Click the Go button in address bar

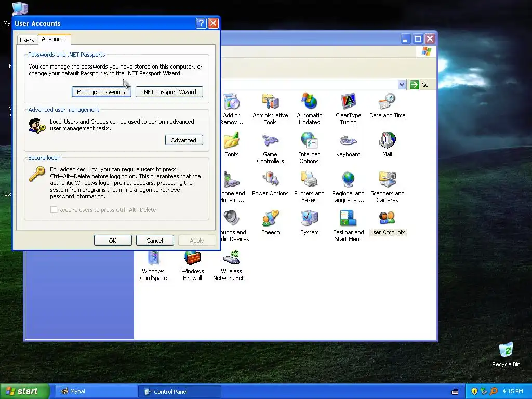click(x=419, y=85)
